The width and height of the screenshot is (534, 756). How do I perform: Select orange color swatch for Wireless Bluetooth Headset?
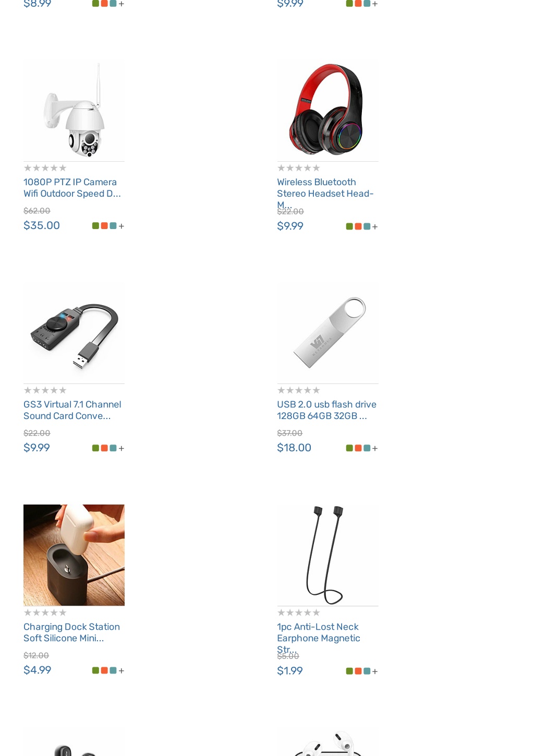358,226
